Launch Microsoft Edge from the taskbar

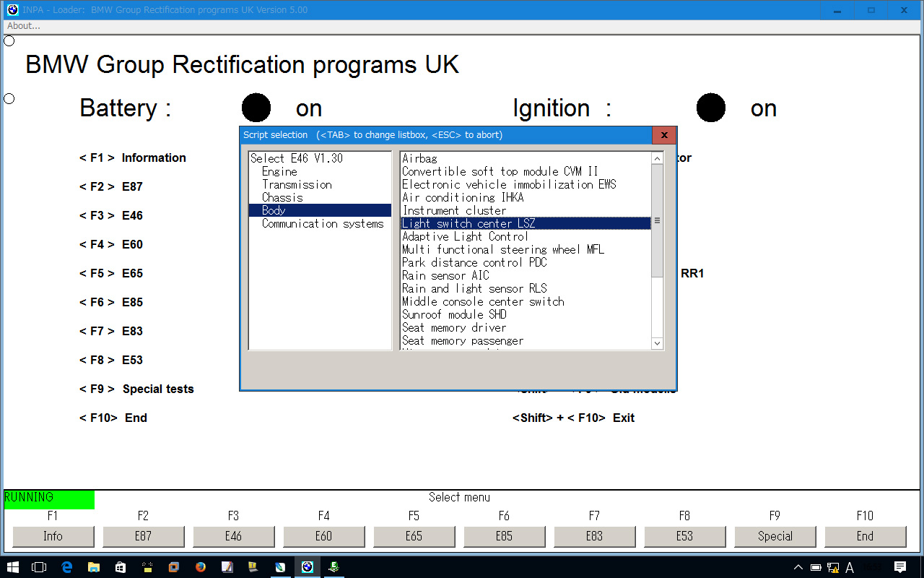coord(67,567)
